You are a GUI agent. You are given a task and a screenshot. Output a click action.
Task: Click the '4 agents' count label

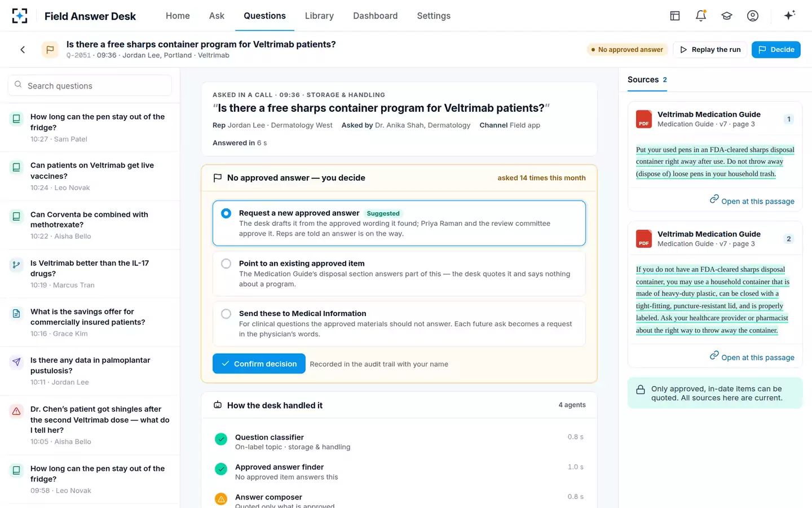click(572, 405)
